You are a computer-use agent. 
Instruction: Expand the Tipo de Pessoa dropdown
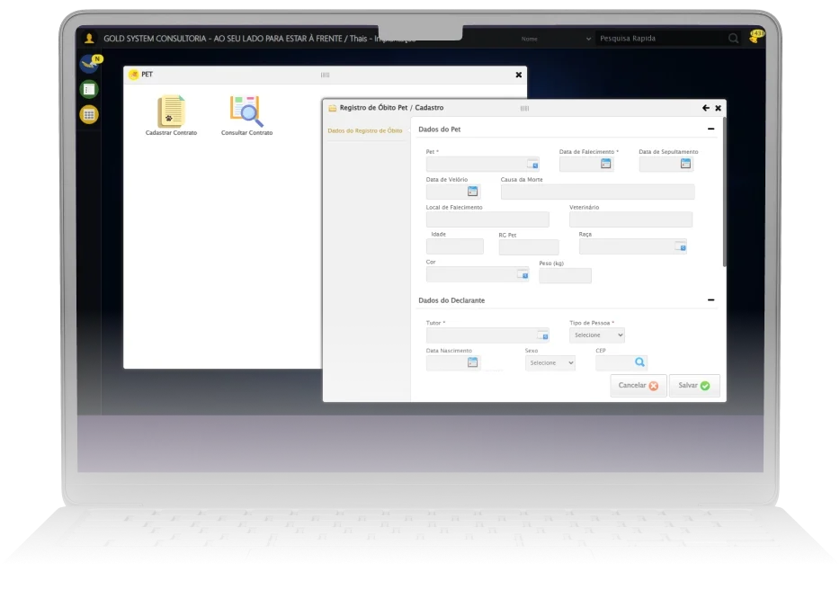596,335
